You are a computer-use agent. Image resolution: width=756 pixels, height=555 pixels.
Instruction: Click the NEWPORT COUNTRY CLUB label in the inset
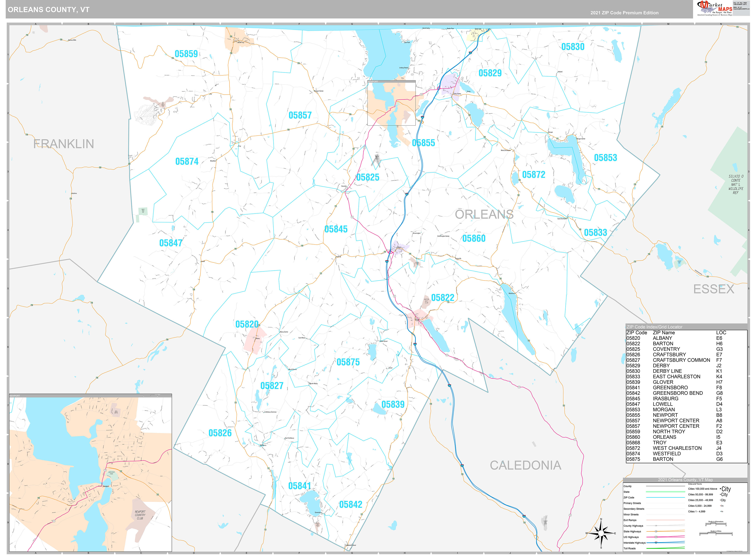point(140,515)
